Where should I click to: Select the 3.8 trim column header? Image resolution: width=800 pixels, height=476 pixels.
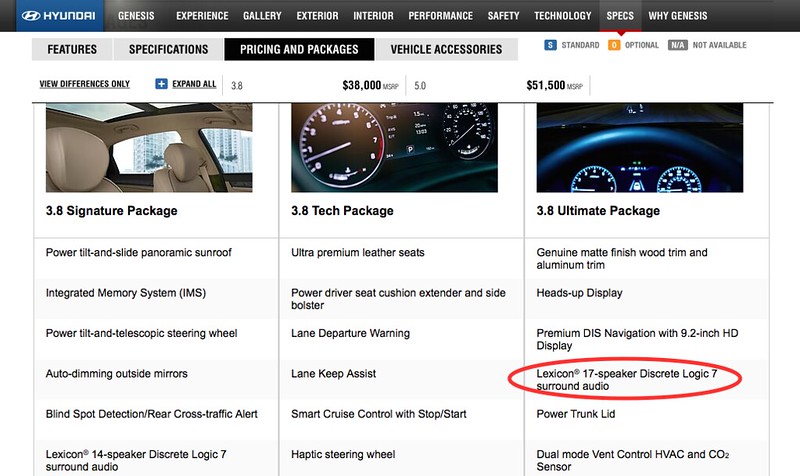(x=237, y=86)
